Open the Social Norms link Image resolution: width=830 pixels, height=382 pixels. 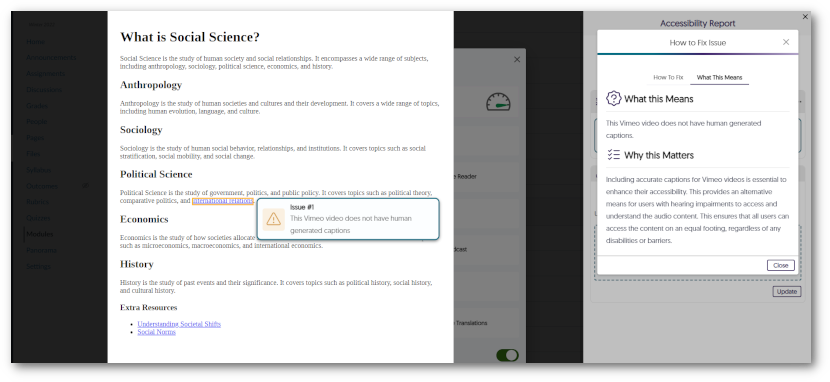(x=156, y=332)
